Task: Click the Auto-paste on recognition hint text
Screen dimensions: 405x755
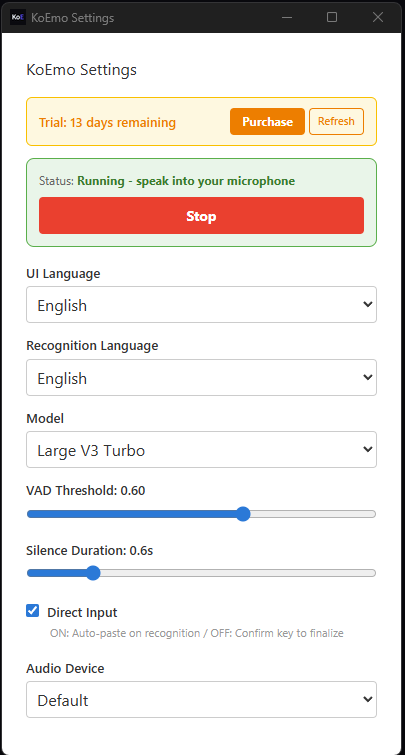Action: pos(196,633)
